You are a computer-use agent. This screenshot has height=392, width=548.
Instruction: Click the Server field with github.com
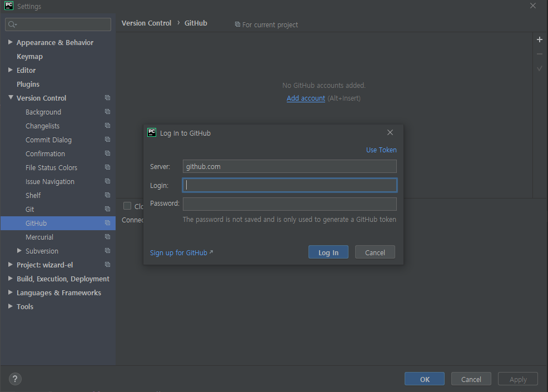[x=290, y=166]
